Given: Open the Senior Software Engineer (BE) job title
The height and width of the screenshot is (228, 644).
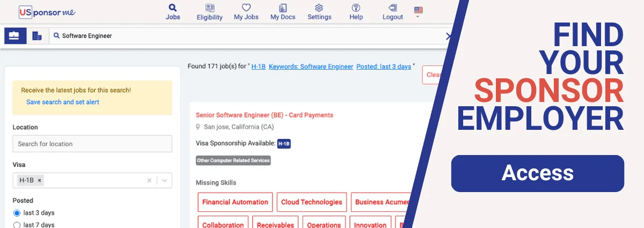Looking at the screenshot, I should coord(264,115).
